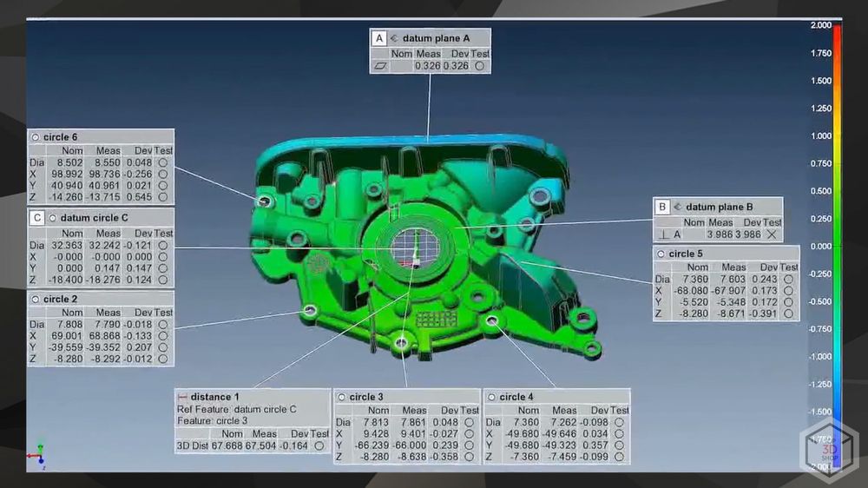
Task: Click the circle icon in circle 2 header
Action: click(36, 299)
